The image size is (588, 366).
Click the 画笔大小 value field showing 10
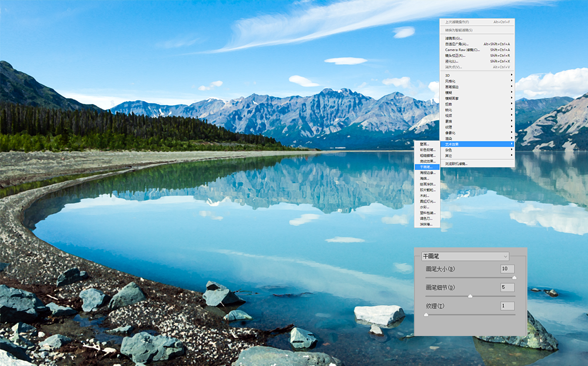click(507, 268)
